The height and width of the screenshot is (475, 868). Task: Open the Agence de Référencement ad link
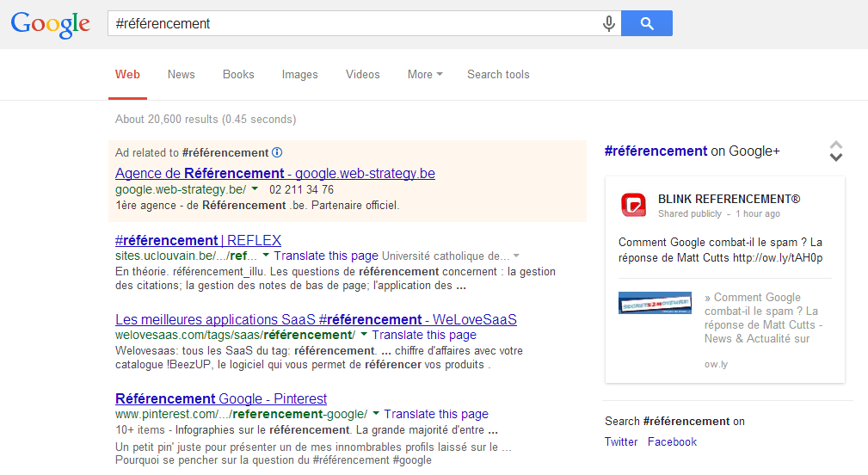click(275, 173)
